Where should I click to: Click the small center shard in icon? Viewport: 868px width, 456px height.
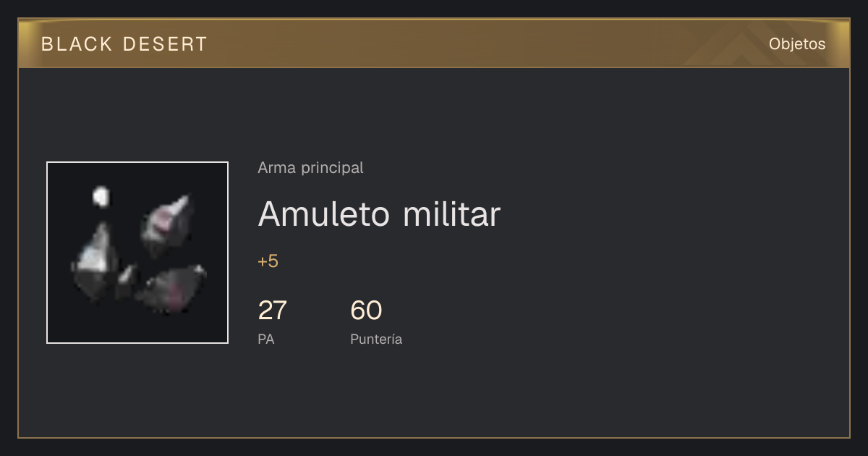coord(127,276)
